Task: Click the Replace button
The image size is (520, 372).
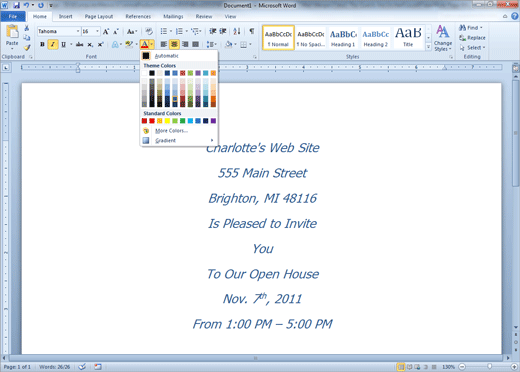Action: coord(473,38)
